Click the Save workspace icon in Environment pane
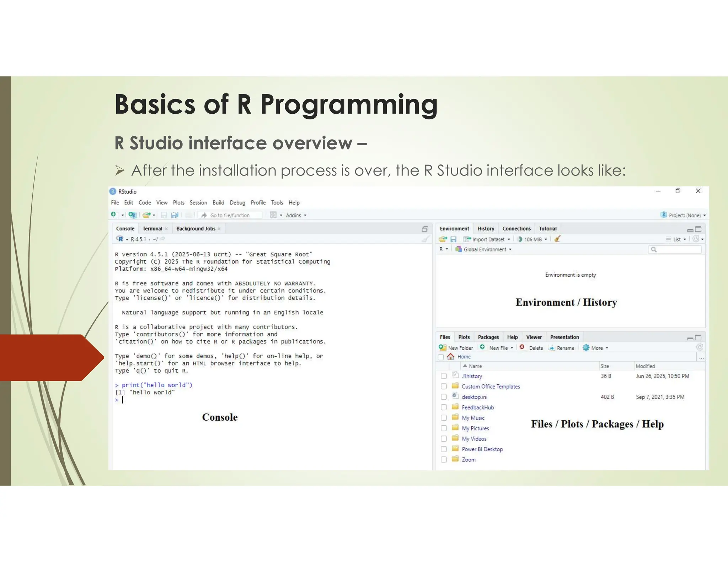The height and width of the screenshot is (562, 728). (453, 239)
